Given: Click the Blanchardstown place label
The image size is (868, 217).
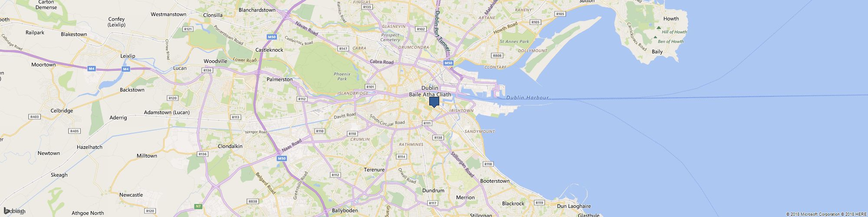Looking at the screenshot, I should 257,10.
